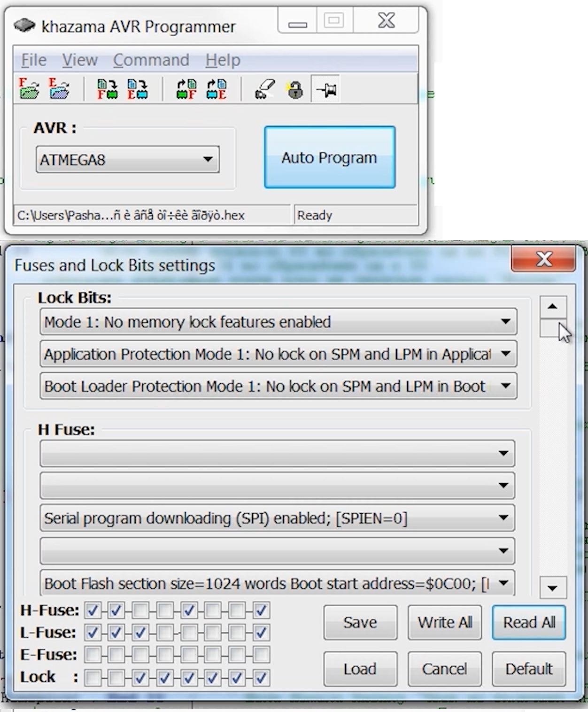The width and height of the screenshot is (588, 712).
Task: Minimize the khazama AVR Programmer window
Action: click(x=298, y=21)
